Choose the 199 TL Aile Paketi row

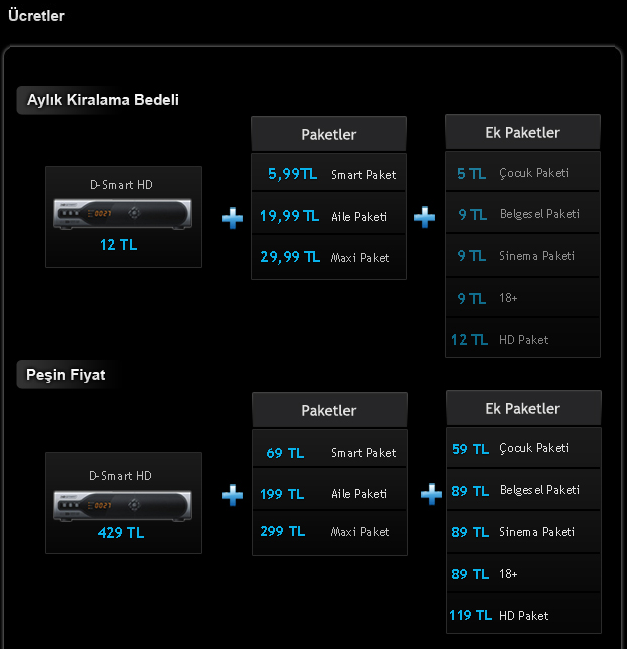(330, 491)
